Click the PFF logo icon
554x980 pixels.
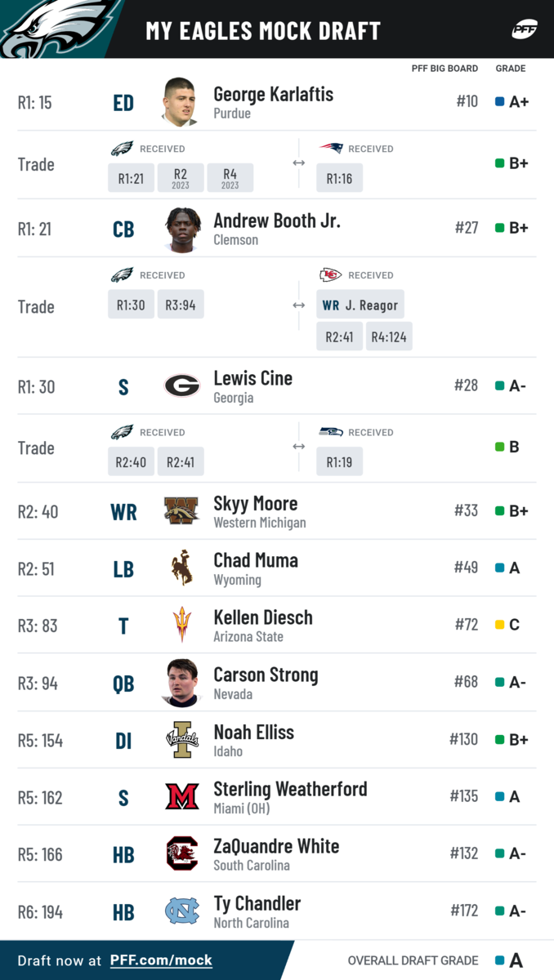[x=524, y=29]
